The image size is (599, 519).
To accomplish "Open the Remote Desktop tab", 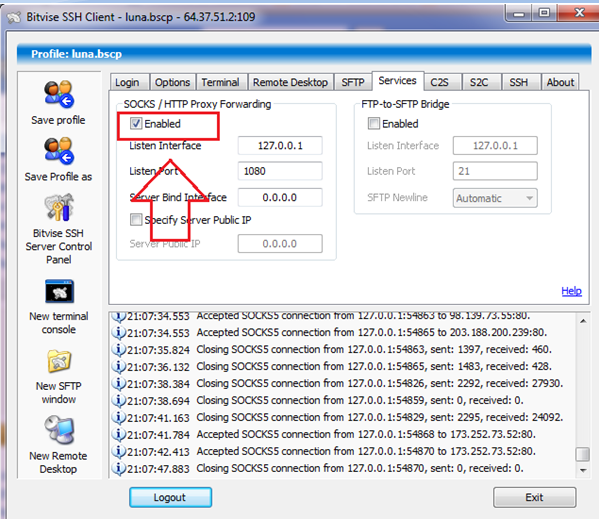I will tap(290, 82).
